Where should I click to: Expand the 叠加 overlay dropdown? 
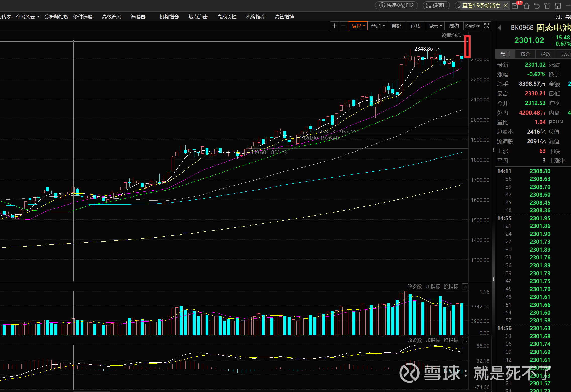coord(377,26)
